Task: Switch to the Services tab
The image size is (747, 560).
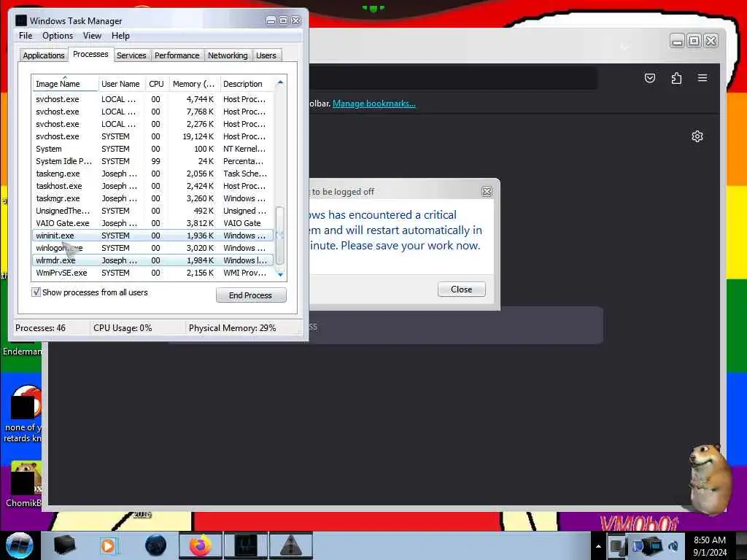Action: coord(131,55)
